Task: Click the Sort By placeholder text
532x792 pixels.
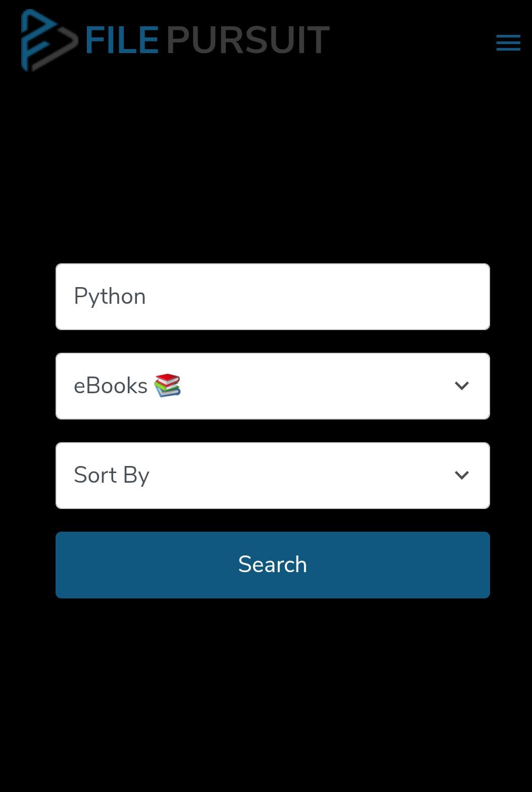Action: (112, 475)
